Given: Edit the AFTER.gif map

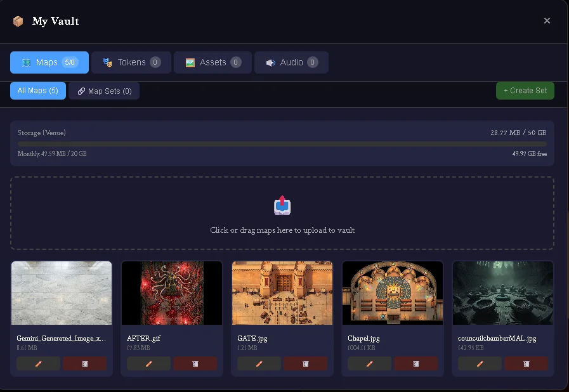Looking at the screenshot, I should pyautogui.click(x=148, y=363).
